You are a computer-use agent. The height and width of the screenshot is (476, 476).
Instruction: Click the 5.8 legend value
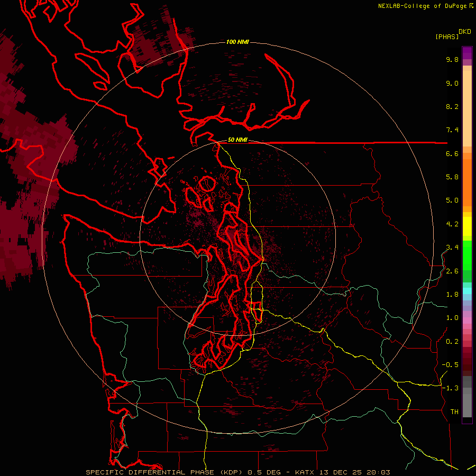click(x=452, y=177)
